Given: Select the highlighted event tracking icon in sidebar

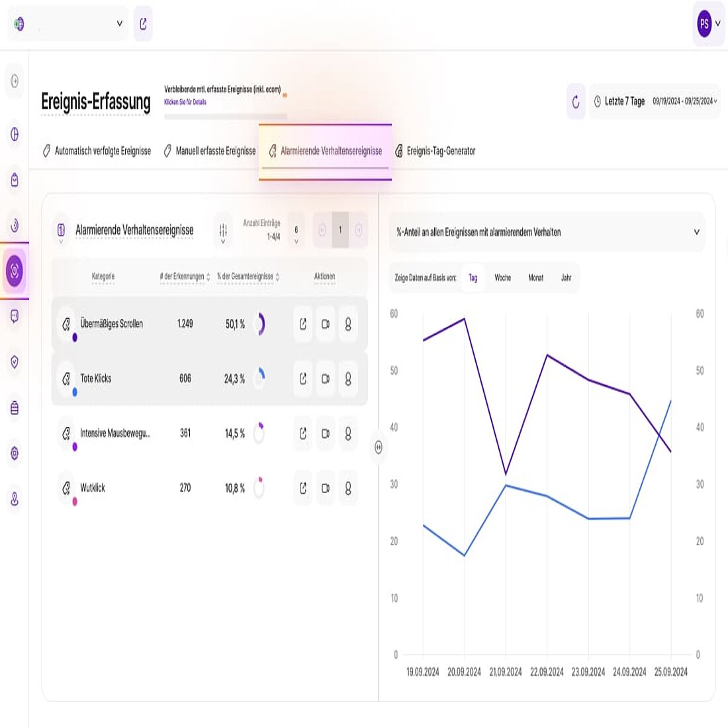Looking at the screenshot, I should (x=13, y=271).
